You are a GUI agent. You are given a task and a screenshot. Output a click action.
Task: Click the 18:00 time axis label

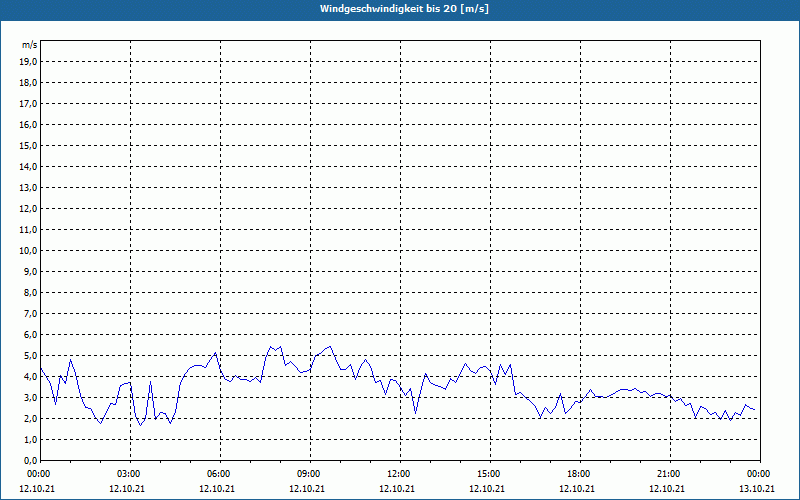[579, 473]
